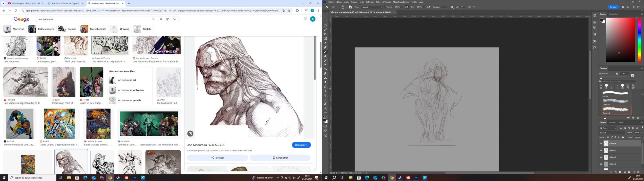Click the Enregistrer button

(280, 158)
